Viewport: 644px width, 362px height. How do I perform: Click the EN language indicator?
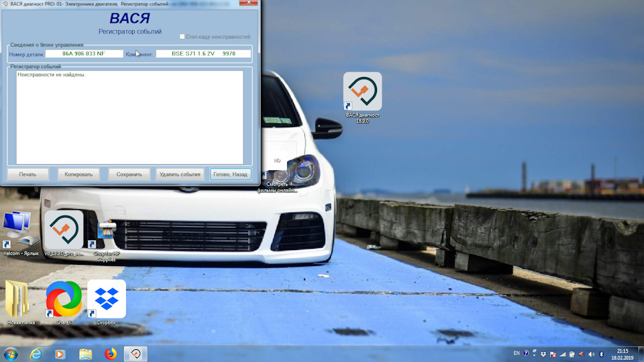(x=517, y=353)
